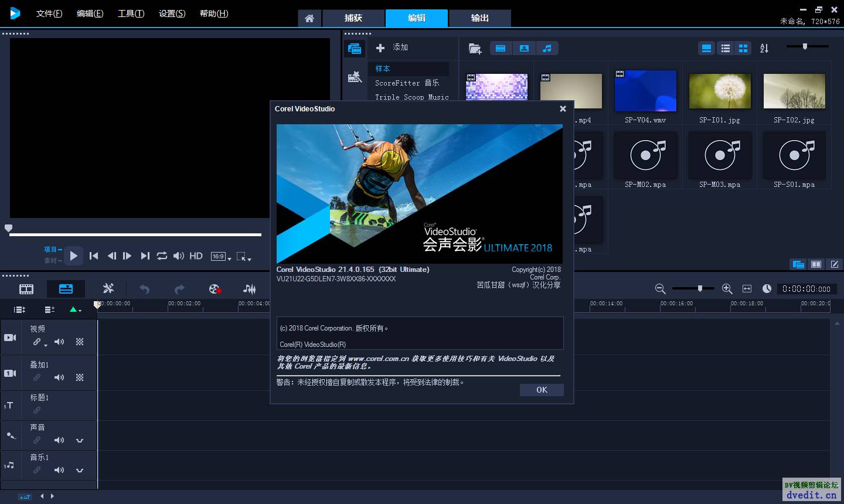The height and width of the screenshot is (504, 844).
Task: Switch to the 捕获 capture tab
Action: [x=353, y=18]
